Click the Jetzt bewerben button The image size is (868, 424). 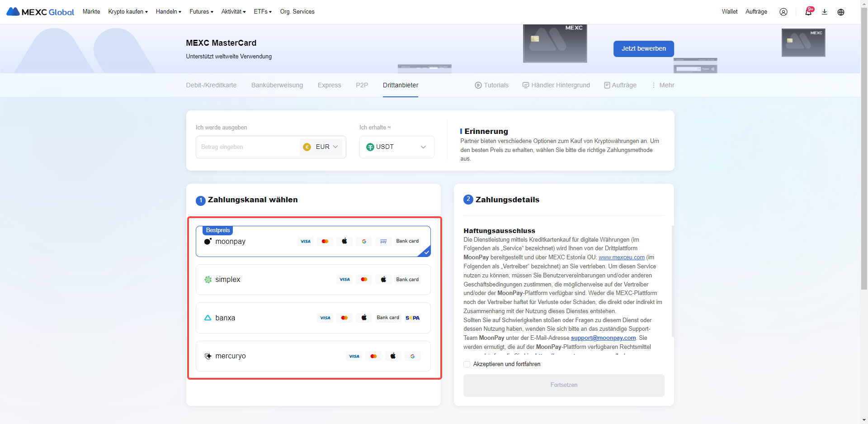pyautogui.click(x=643, y=49)
